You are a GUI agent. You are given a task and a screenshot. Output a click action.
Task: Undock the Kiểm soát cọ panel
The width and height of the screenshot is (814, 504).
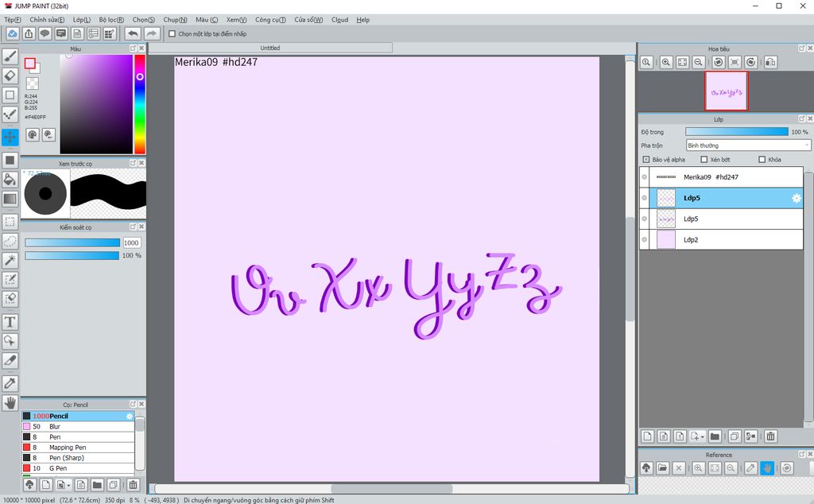tap(133, 227)
